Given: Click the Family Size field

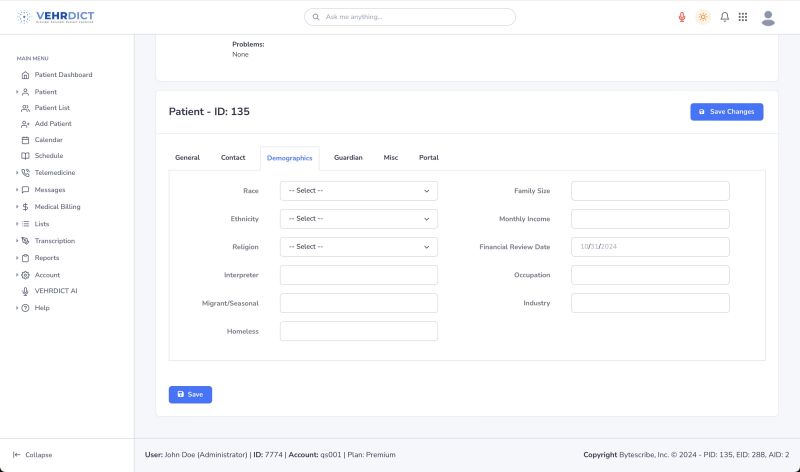Looking at the screenshot, I should pos(650,191).
